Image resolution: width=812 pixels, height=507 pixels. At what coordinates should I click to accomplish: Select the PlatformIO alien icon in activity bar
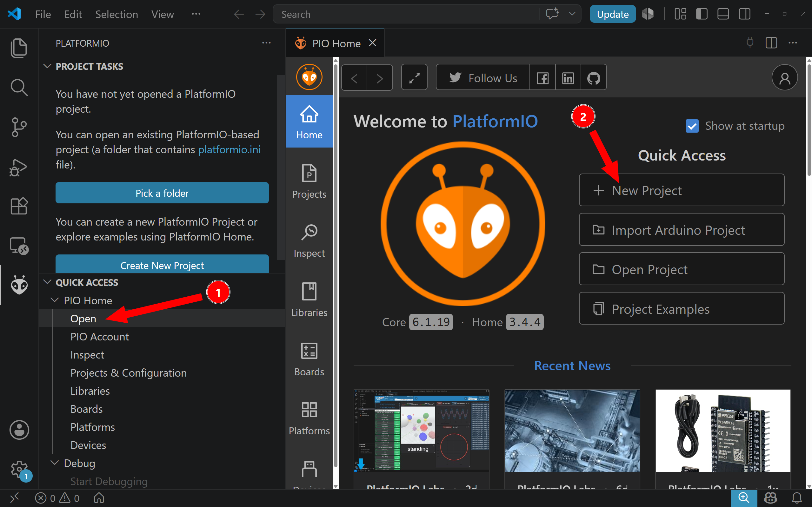[19, 285]
